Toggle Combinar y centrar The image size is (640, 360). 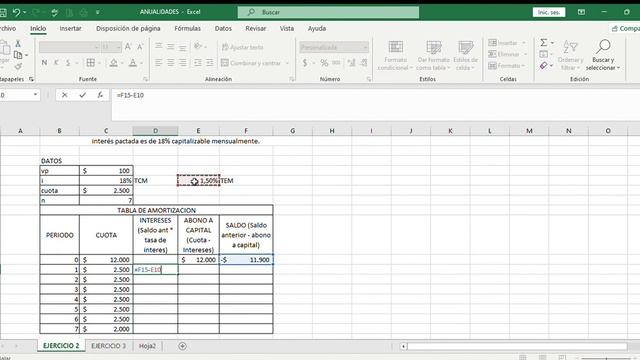tap(251, 63)
